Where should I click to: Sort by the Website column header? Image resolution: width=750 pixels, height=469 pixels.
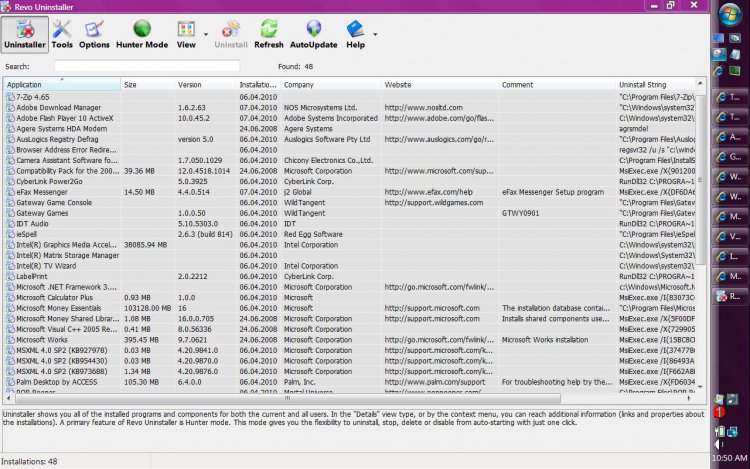pyautogui.click(x=440, y=85)
